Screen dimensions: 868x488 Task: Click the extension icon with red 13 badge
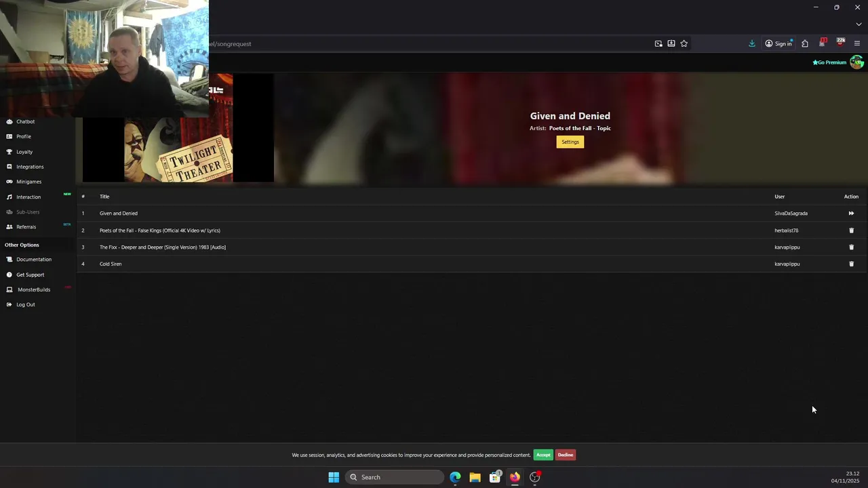coord(822,43)
